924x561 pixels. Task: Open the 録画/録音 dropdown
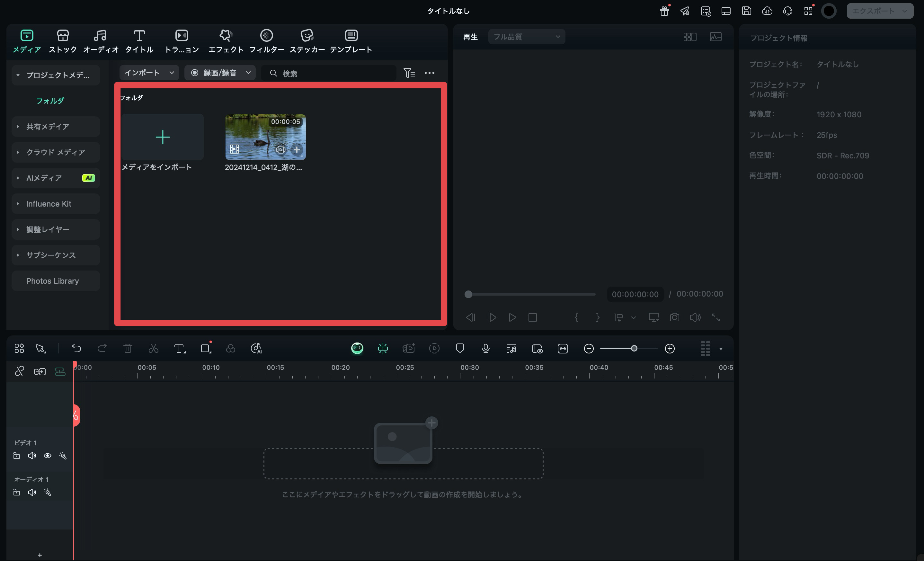tap(220, 73)
